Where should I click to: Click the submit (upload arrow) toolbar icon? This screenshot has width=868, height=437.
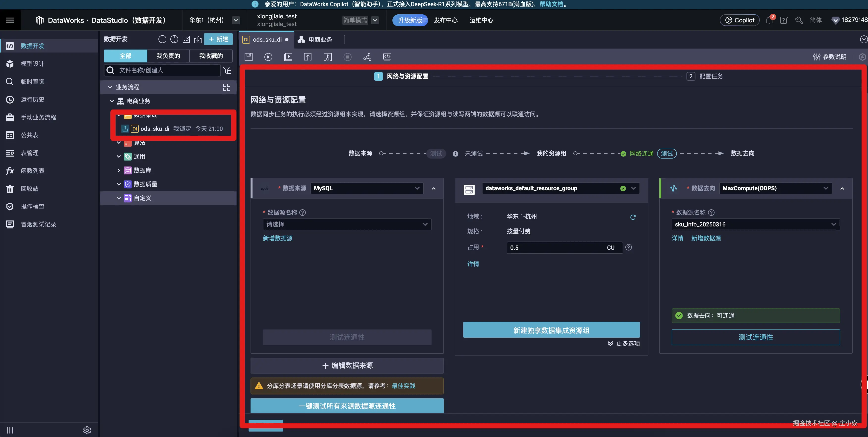(308, 57)
